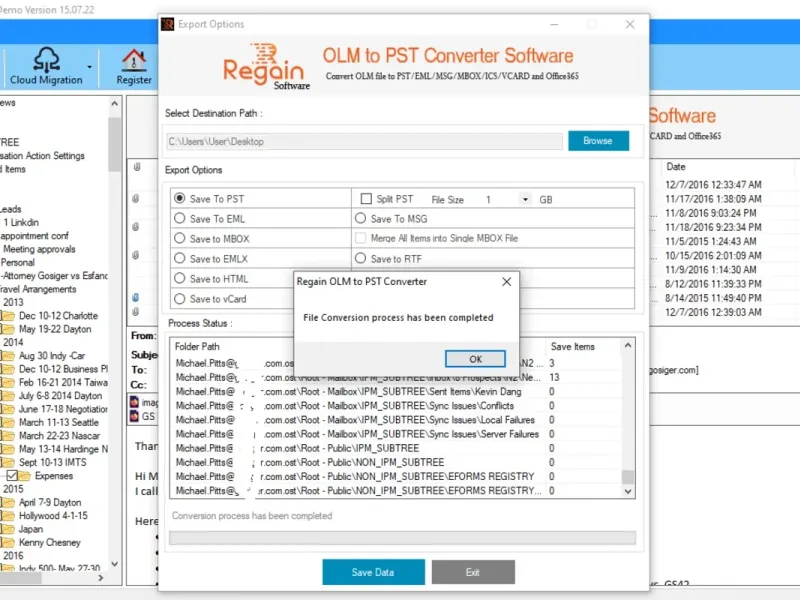Click the folder tree horizontal scroll-right arrow

[101, 578]
